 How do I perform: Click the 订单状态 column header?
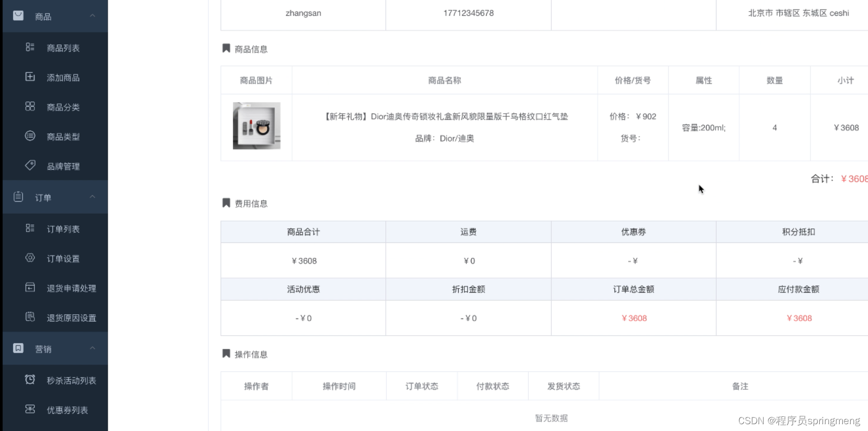421,386
